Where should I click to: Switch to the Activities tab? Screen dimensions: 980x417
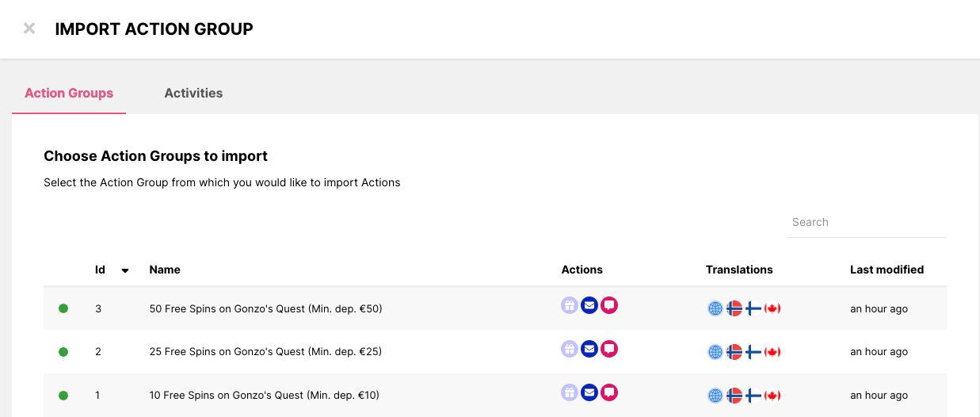tap(193, 93)
